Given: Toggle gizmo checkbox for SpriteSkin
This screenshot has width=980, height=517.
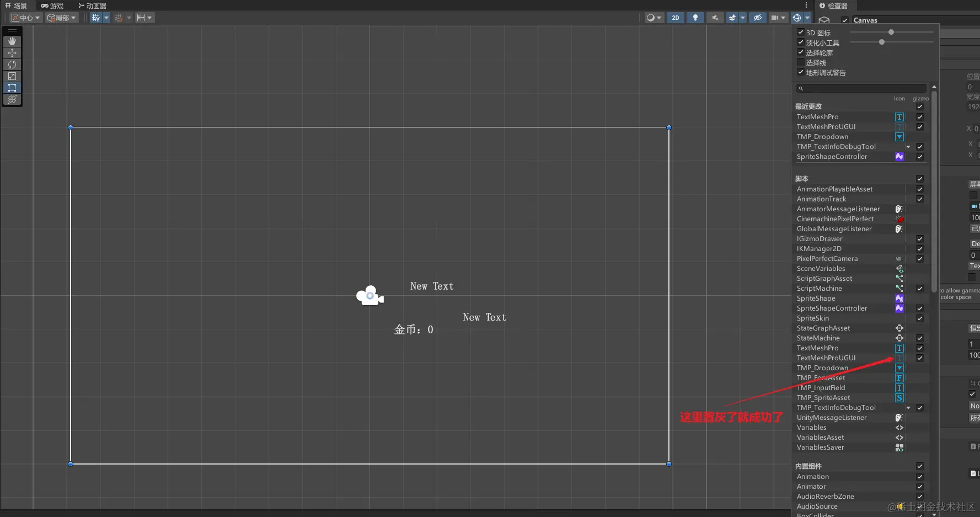Looking at the screenshot, I should (x=920, y=318).
